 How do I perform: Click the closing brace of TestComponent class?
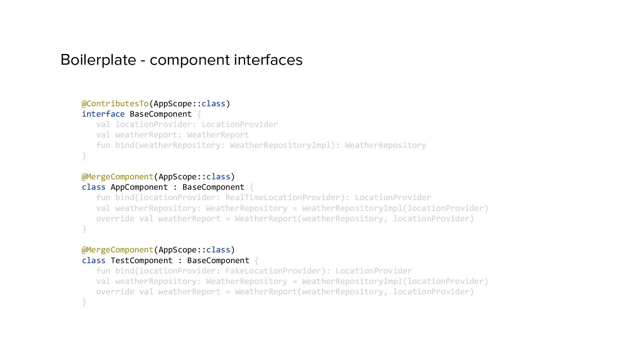point(84,302)
